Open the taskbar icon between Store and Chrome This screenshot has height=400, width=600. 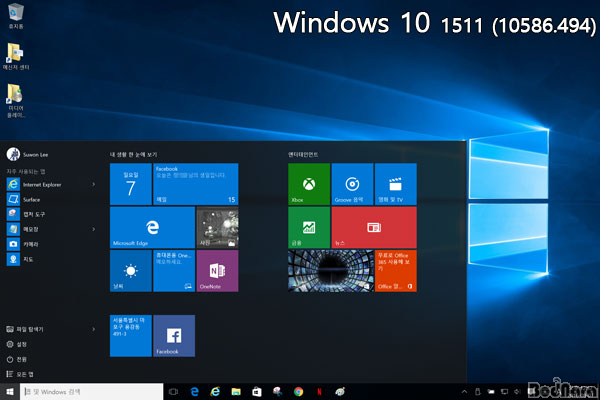pyautogui.click(x=278, y=392)
